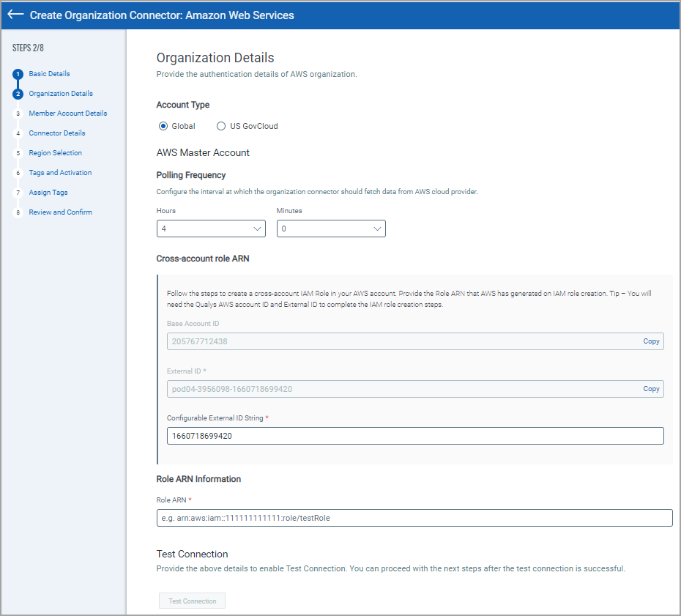Copy the Base Account ID

point(651,341)
